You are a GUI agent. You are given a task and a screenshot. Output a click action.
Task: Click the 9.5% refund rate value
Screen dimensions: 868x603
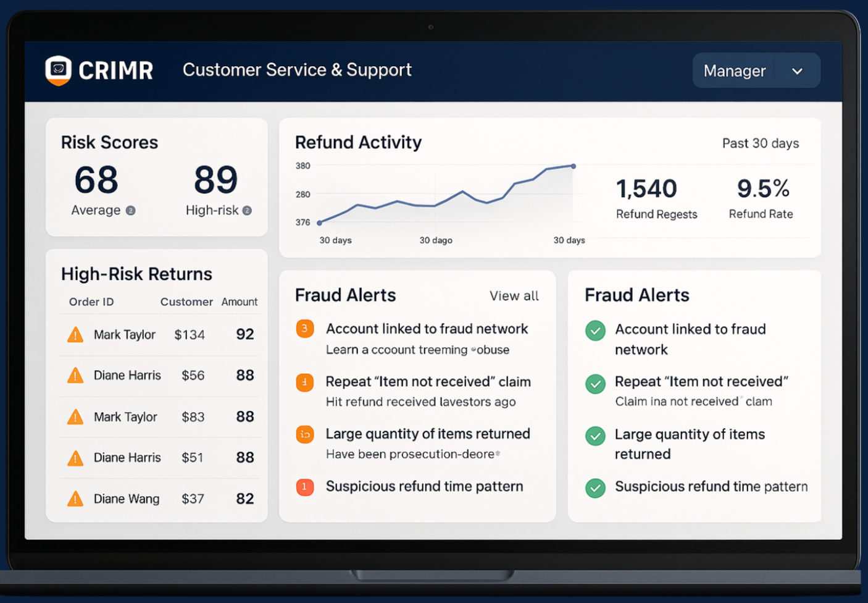coord(763,188)
